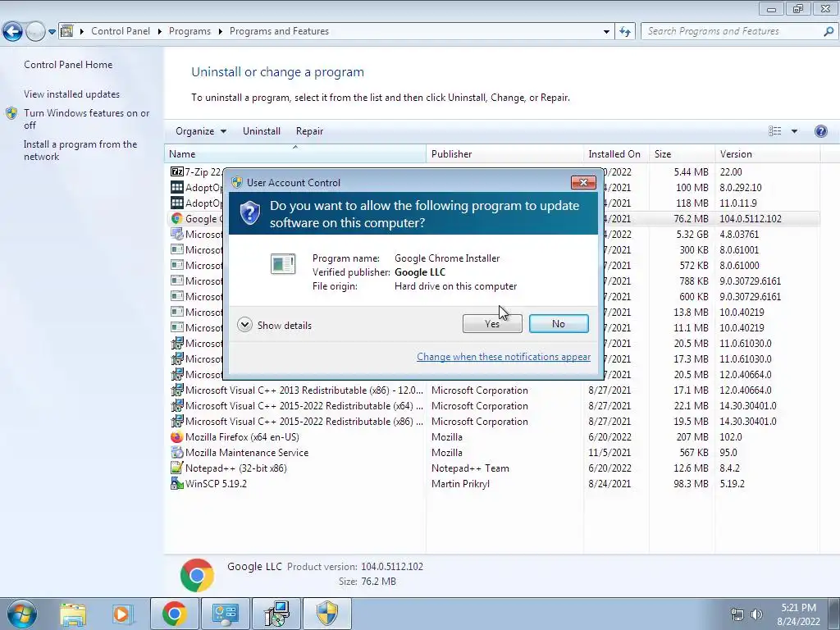Click the Forward navigation arrow
The height and width of the screenshot is (630, 840).
pyautogui.click(x=35, y=32)
